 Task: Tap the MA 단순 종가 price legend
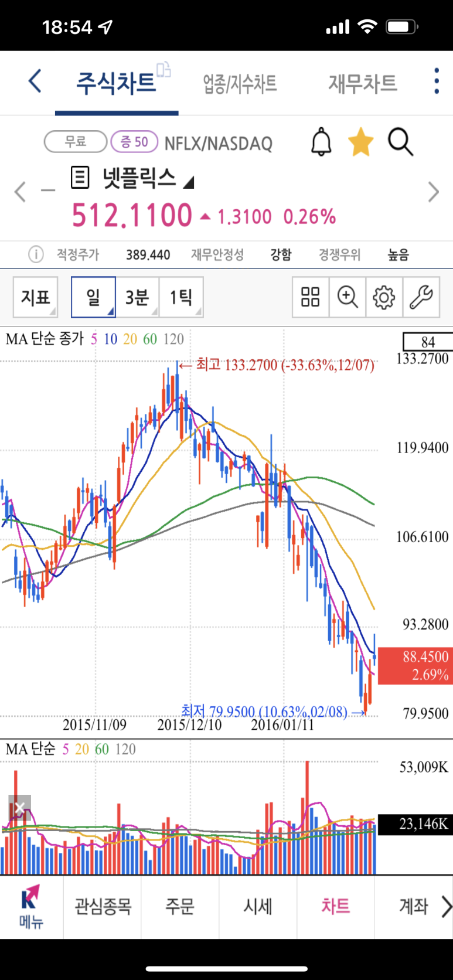(45, 339)
